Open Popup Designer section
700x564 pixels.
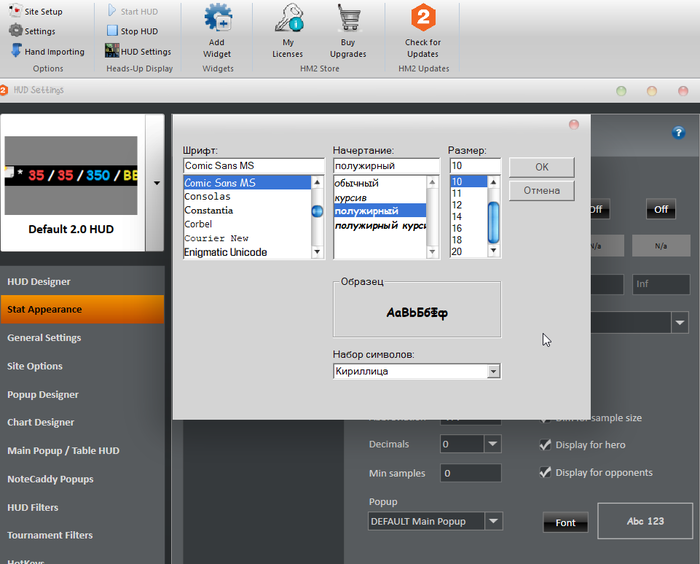[x=83, y=394]
